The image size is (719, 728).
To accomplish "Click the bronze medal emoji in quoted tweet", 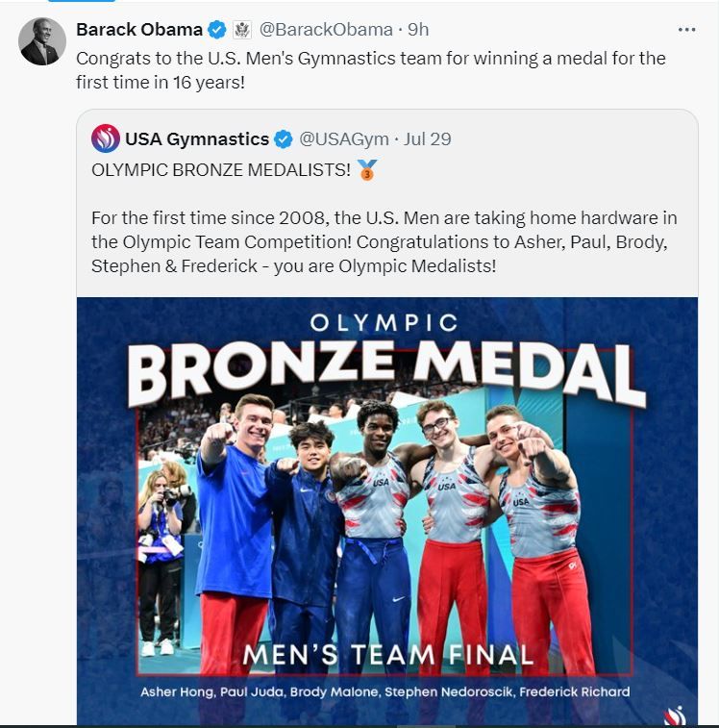I will [367, 170].
